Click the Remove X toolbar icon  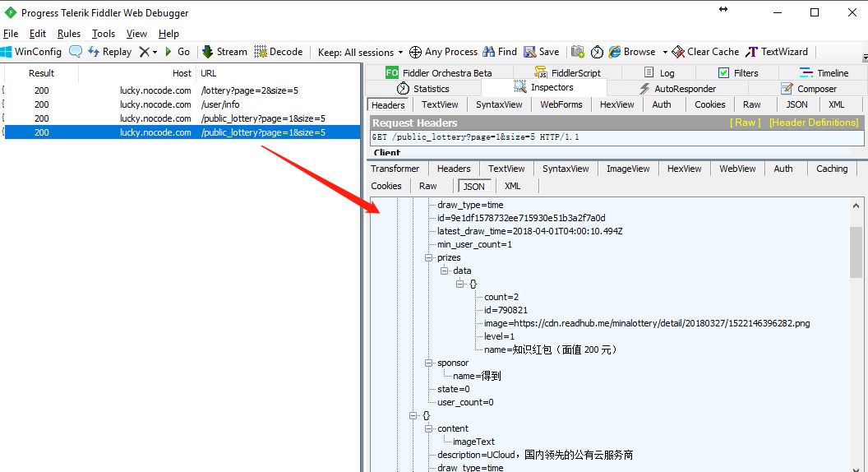point(144,52)
